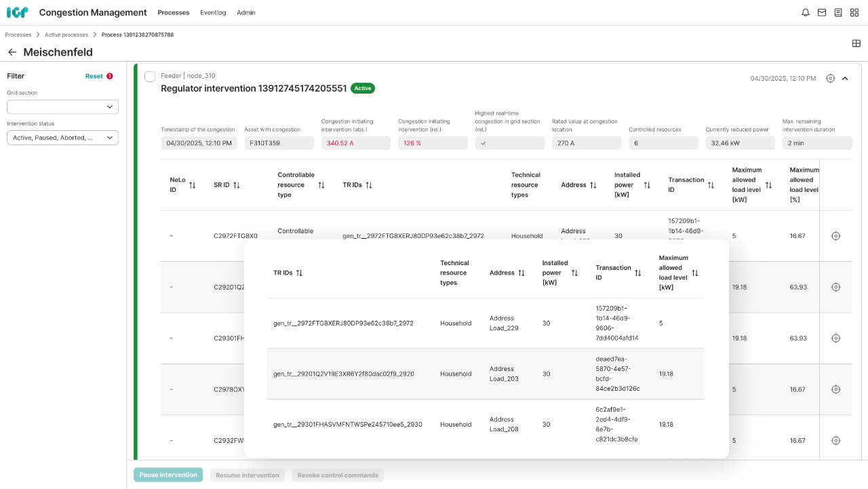The image size is (868, 489).
Task: Open the Admin menu
Action: (246, 12)
